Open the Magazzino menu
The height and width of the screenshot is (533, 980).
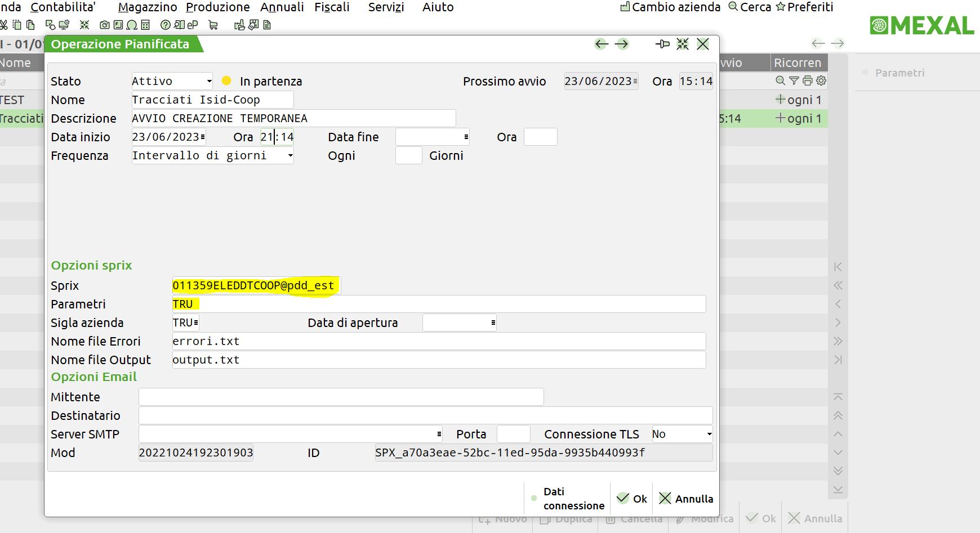click(x=148, y=7)
